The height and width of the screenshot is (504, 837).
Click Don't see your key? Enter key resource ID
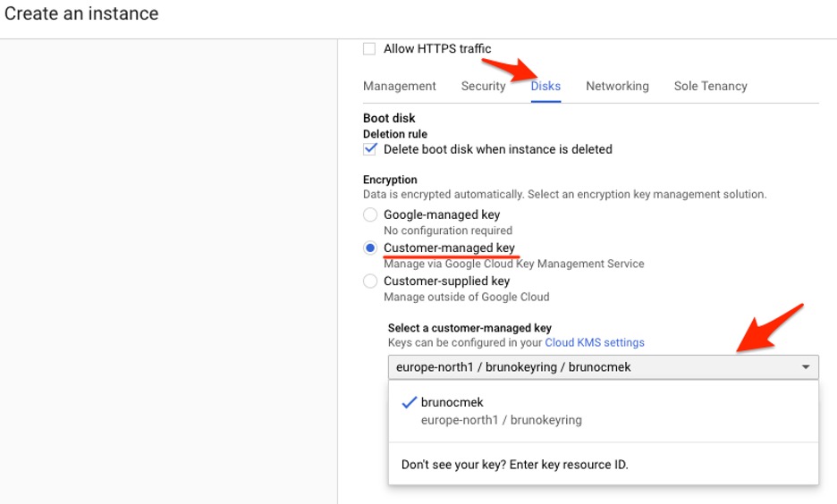514,465
